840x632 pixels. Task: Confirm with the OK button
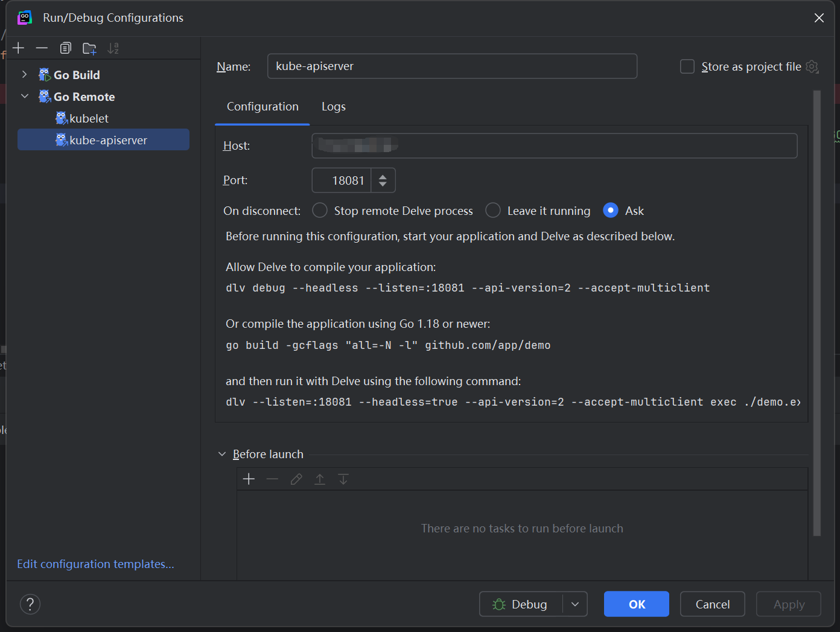click(637, 604)
